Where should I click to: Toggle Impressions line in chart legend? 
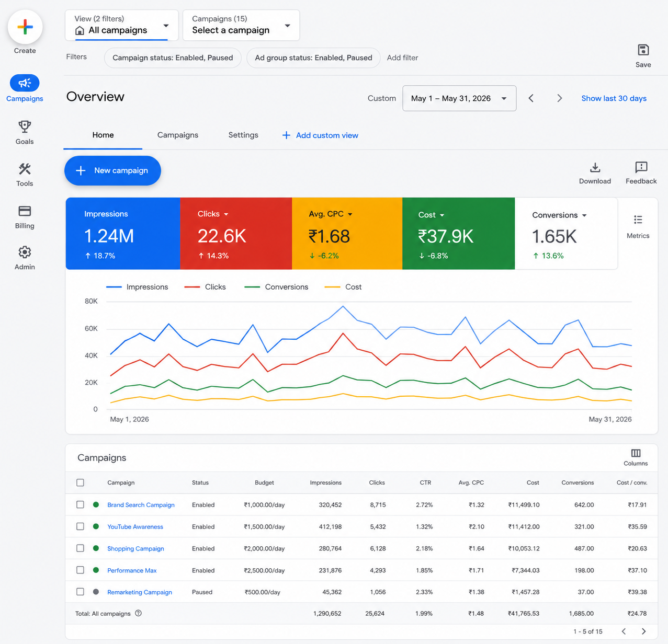click(x=137, y=287)
